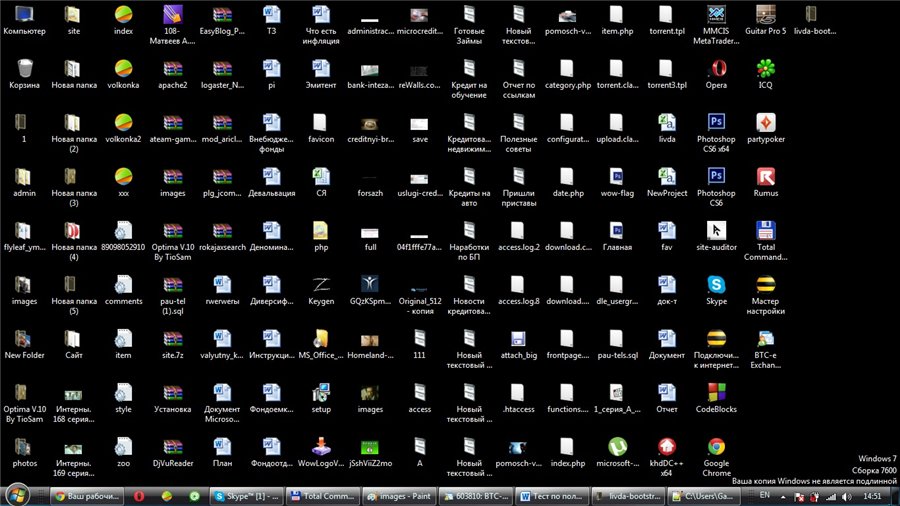Switch to the Skype taskbar button
The height and width of the screenshot is (506, 900).
tap(246, 495)
